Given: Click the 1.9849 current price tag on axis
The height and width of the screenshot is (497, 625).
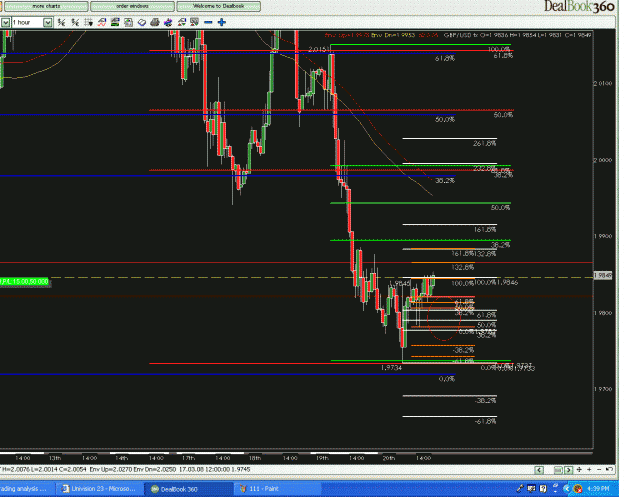Looking at the screenshot, I should (x=603, y=275).
